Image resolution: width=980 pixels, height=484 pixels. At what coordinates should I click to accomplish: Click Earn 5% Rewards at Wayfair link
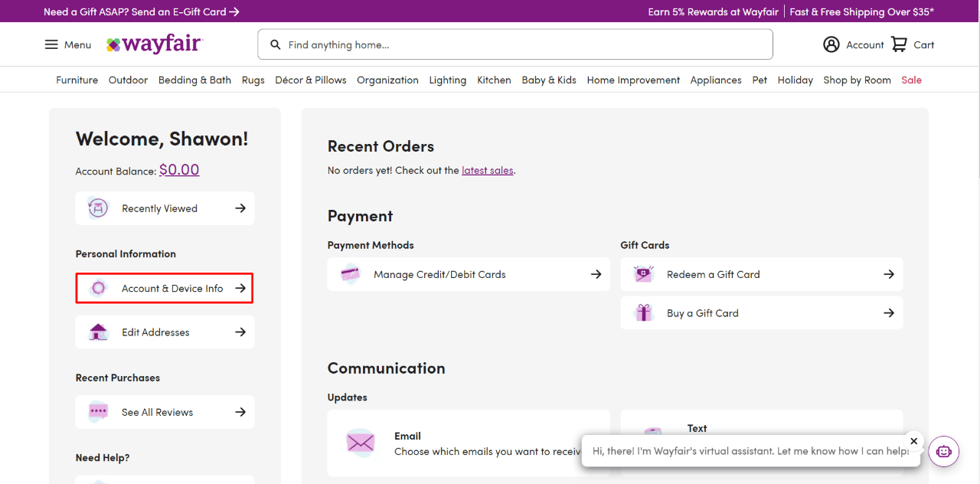tap(713, 11)
